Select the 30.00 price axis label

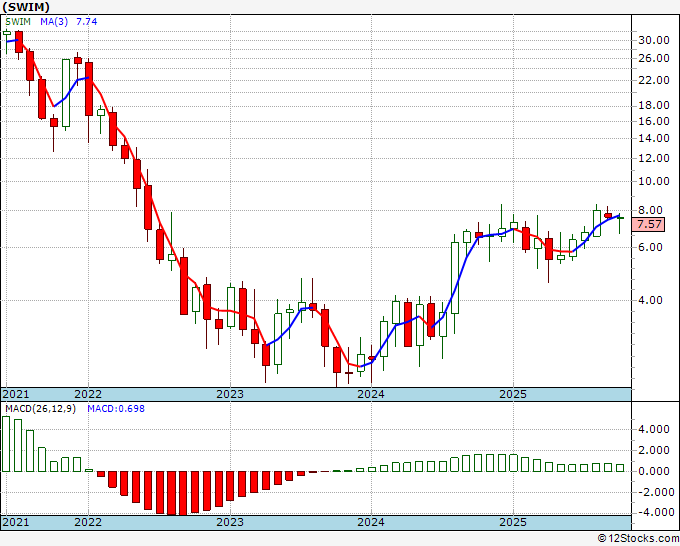point(654,40)
